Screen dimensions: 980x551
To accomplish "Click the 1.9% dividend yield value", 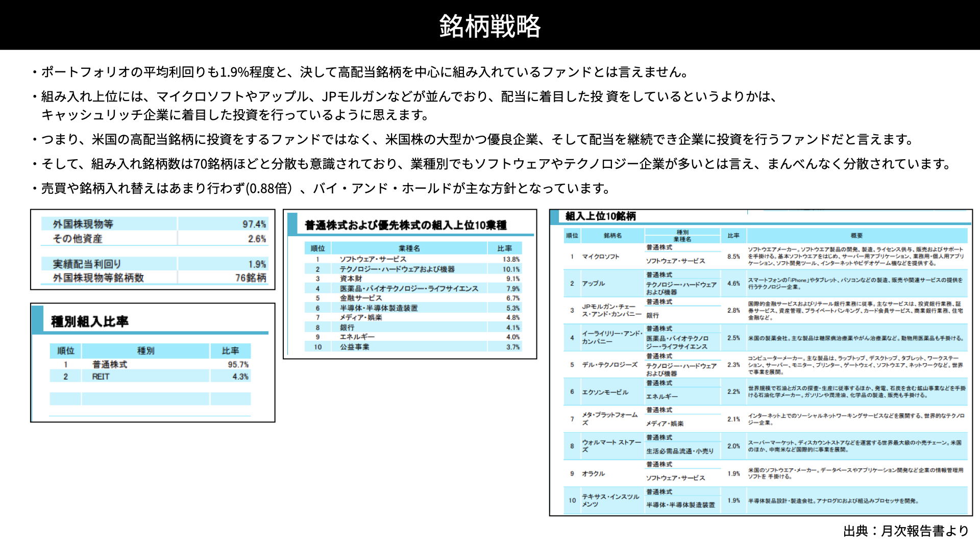I will [x=257, y=264].
